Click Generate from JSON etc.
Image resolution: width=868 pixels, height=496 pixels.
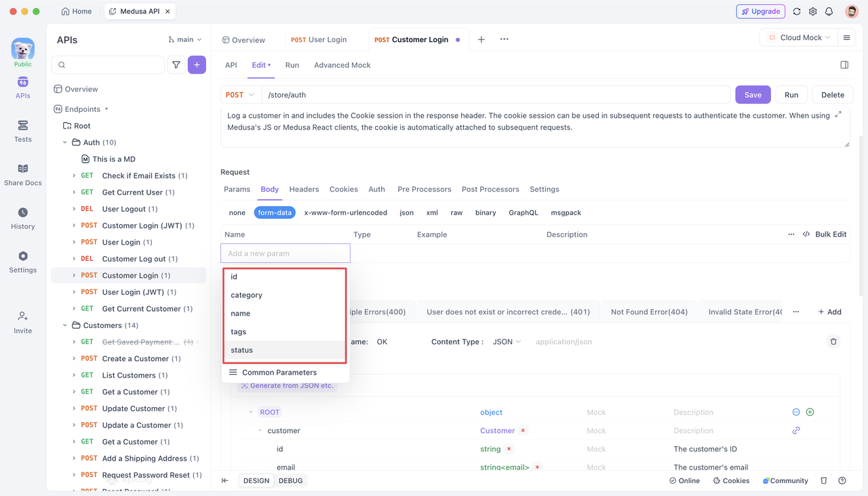pyautogui.click(x=287, y=386)
